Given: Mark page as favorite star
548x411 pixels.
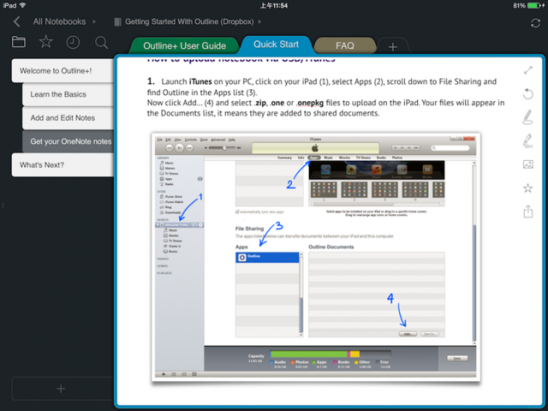Looking at the screenshot, I should tap(528, 188).
